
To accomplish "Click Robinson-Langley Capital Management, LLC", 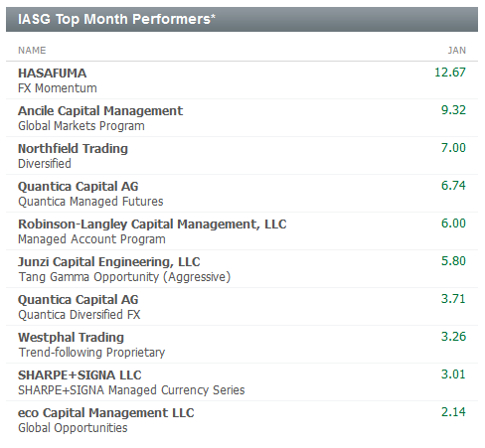I will click(x=152, y=224).
